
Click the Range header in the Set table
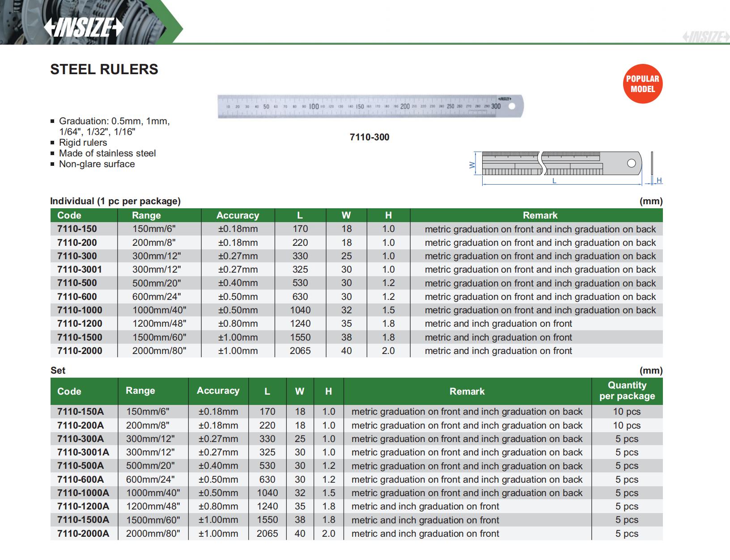[140, 391]
